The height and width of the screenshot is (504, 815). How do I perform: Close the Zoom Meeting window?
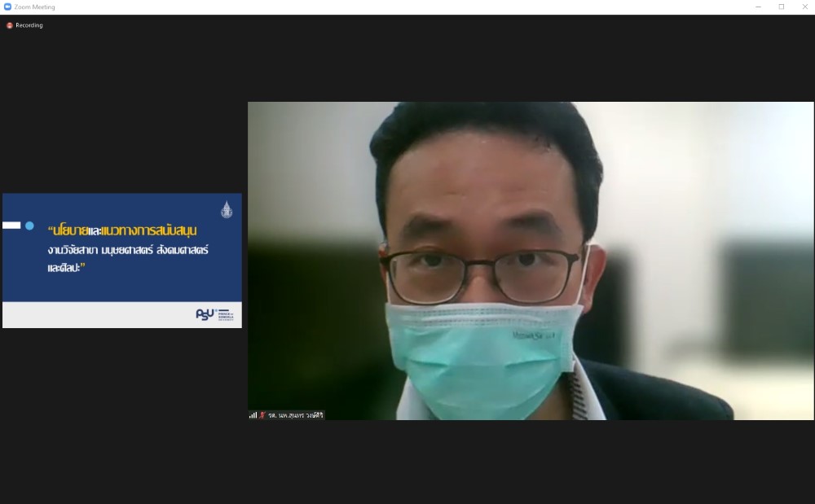click(x=804, y=7)
